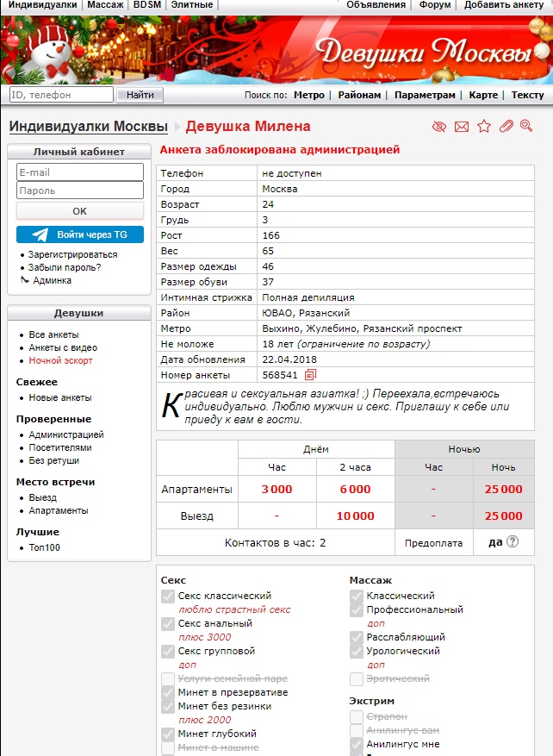Click the crossed-out eye hide icon

click(x=439, y=127)
